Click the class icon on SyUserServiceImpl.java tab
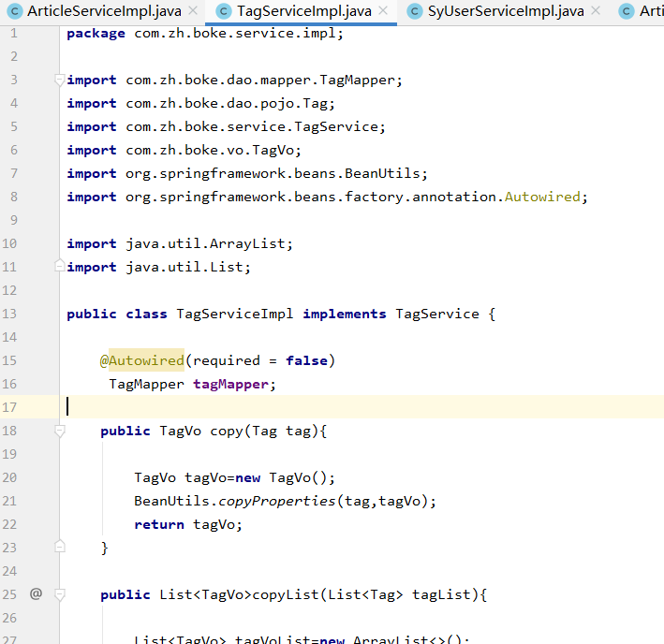The width and height of the screenshot is (664, 644). coord(415,11)
